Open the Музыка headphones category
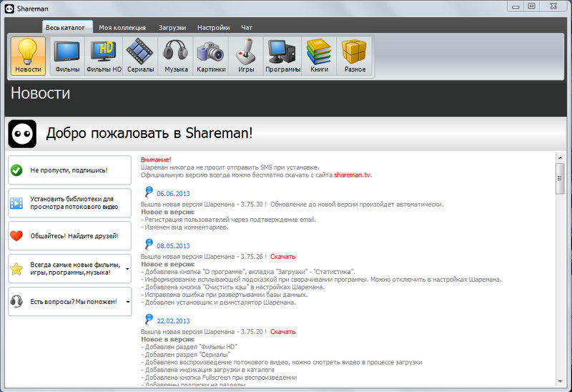Image resolution: width=572 pixels, height=392 pixels. click(176, 56)
